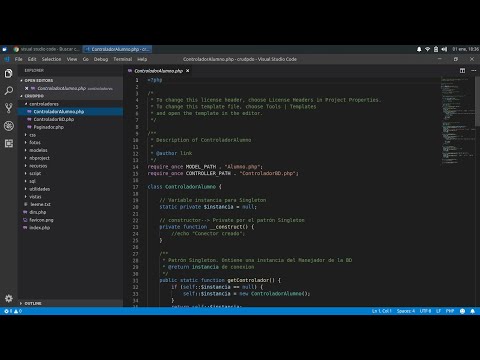The image size is (480, 360).
Task: Open the Extensions view in activity bar
Action: (x=9, y=143)
